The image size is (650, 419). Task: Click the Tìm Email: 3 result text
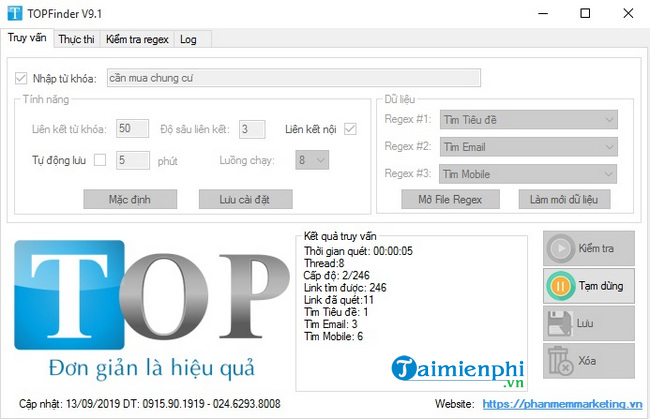[330, 324]
